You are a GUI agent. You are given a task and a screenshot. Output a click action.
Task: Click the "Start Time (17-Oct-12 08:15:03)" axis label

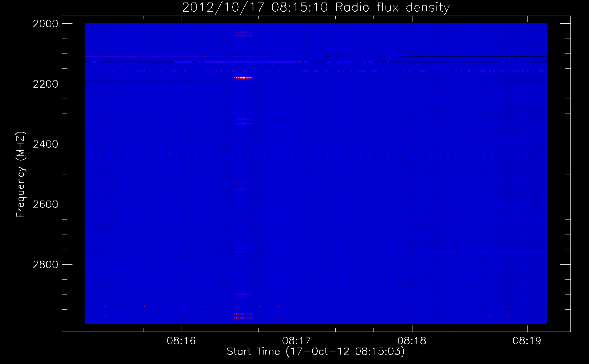tap(316, 352)
